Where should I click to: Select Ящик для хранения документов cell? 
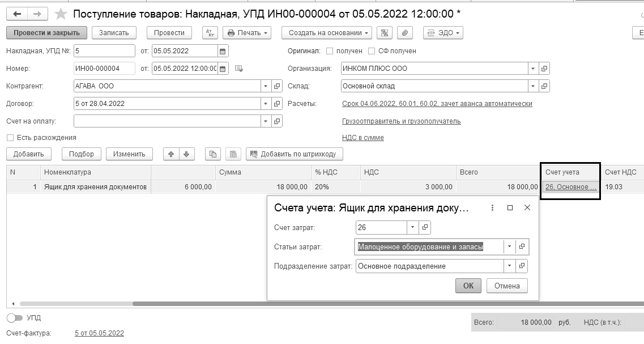tap(95, 187)
